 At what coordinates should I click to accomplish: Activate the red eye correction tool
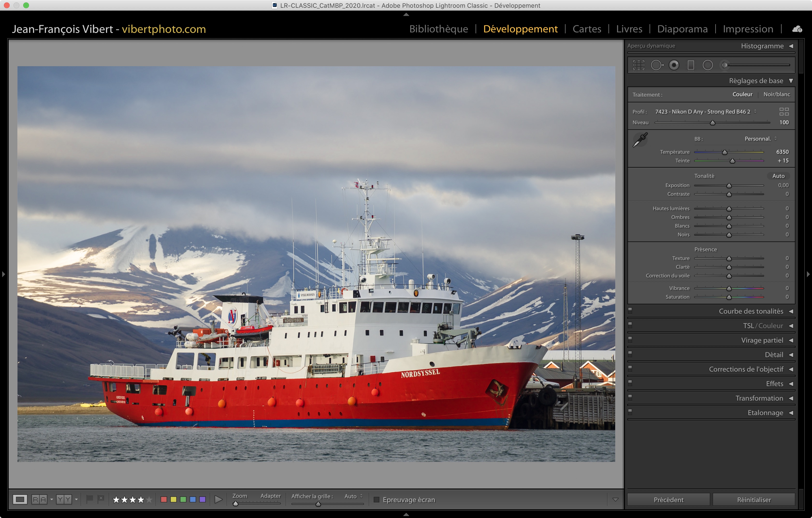pyautogui.click(x=674, y=65)
